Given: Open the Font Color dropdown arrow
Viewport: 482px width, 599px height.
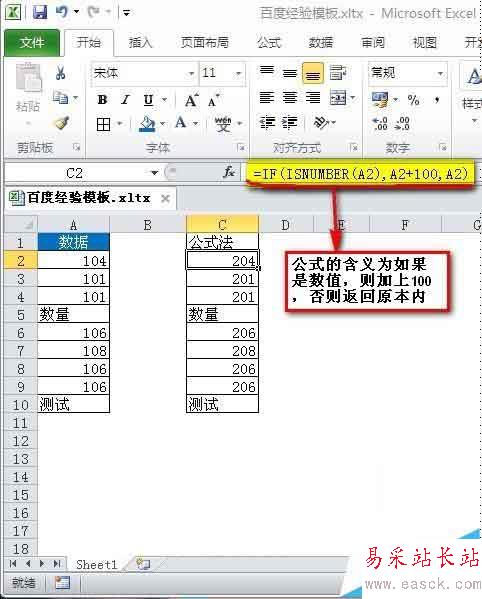Looking at the screenshot, I should [x=196, y=123].
